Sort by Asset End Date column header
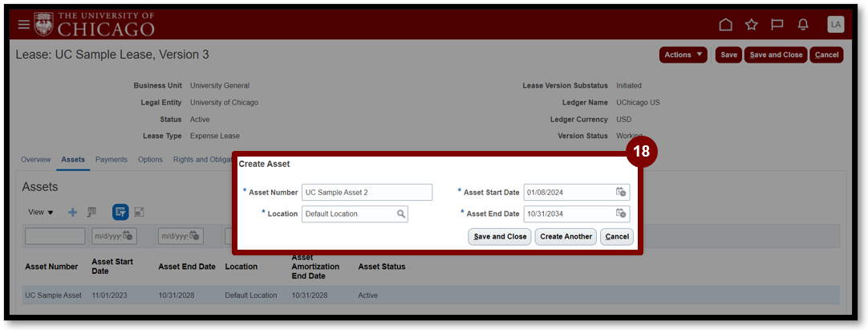The width and height of the screenshot is (868, 330). (x=187, y=267)
